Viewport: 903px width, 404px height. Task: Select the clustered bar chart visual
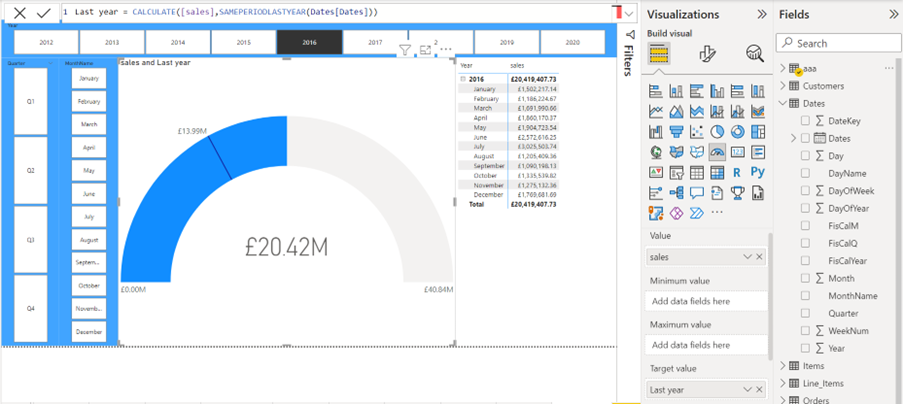coord(697,91)
